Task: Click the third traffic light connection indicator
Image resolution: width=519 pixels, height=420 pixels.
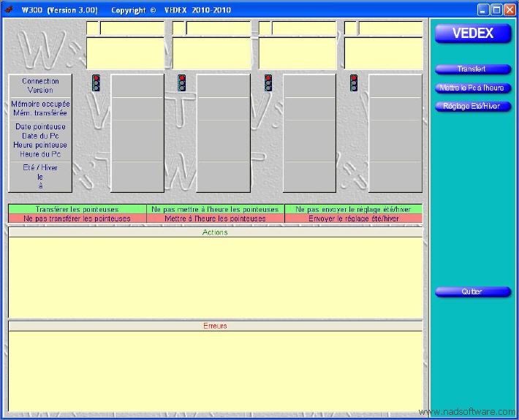Action: pyautogui.click(x=268, y=83)
